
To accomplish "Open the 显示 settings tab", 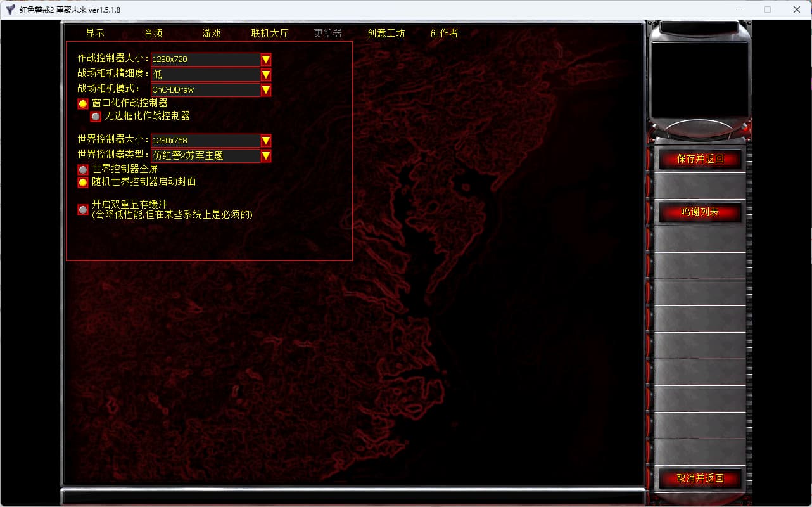I will [95, 34].
